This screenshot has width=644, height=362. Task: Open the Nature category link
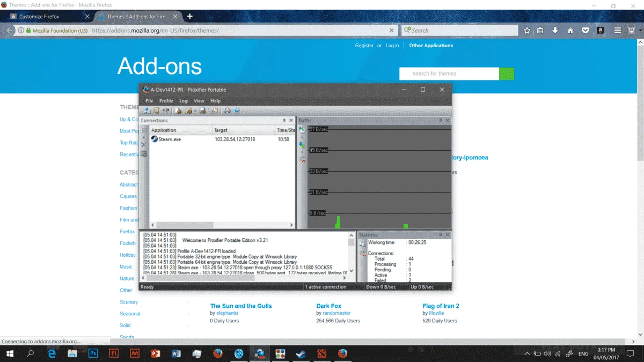pyautogui.click(x=127, y=279)
